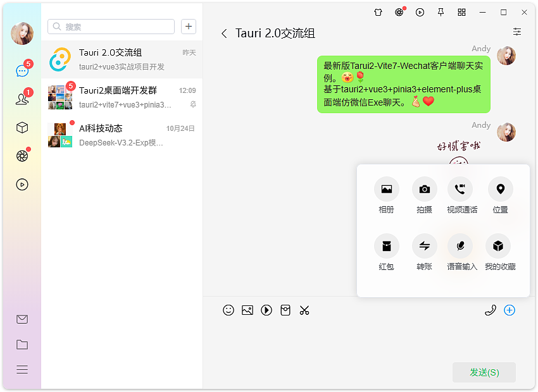This screenshot has height=392, width=538.
Task: Select the AI科技动态 conversation
Action: point(120,135)
